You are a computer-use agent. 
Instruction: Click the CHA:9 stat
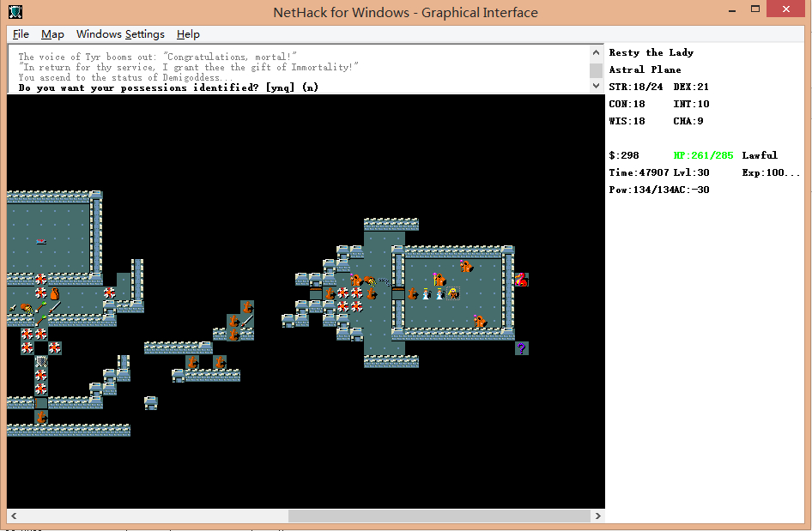(x=688, y=121)
